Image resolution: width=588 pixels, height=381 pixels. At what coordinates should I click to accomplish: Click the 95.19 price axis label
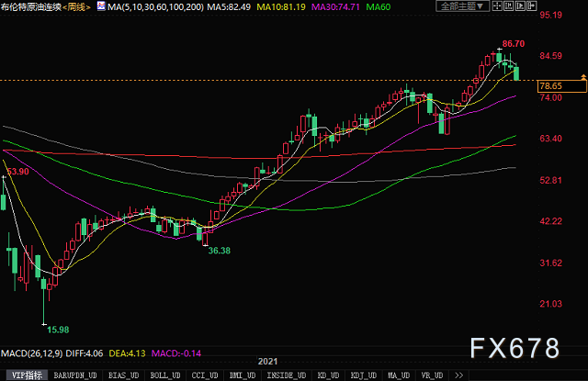click(551, 15)
